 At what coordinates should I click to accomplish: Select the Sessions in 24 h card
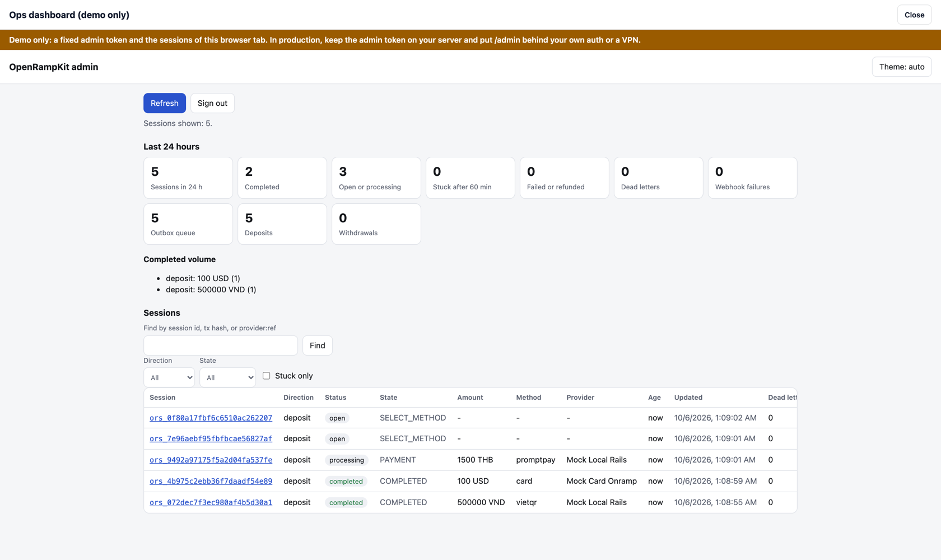coord(188,178)
